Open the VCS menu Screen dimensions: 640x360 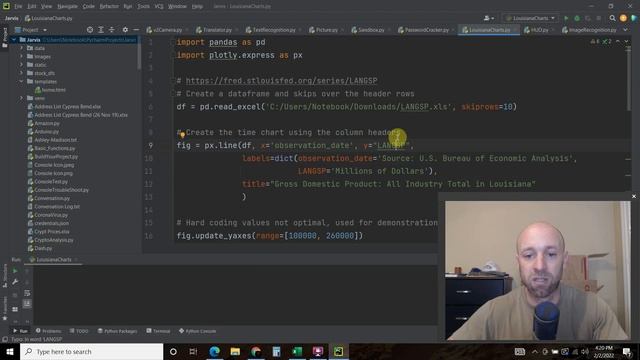point(159,7)
